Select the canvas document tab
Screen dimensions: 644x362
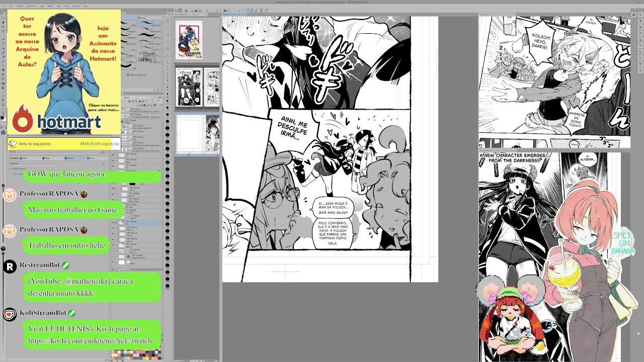[234, 15]
